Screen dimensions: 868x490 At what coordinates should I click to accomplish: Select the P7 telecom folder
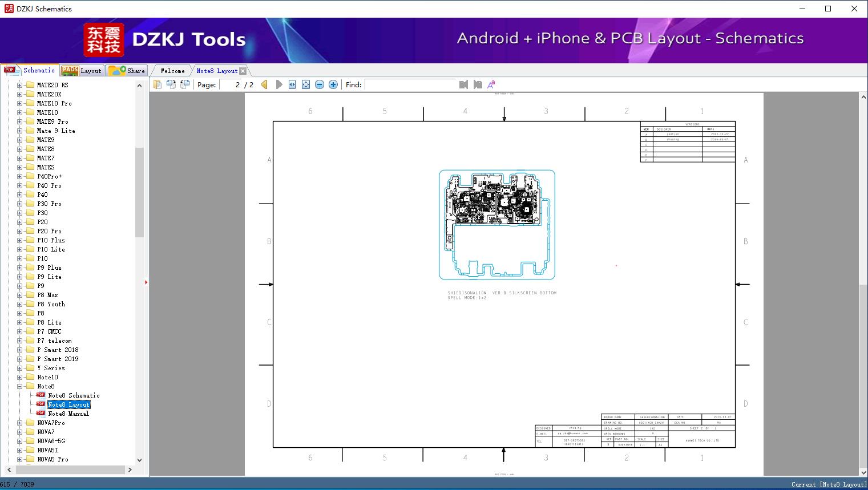click(54, 341)
